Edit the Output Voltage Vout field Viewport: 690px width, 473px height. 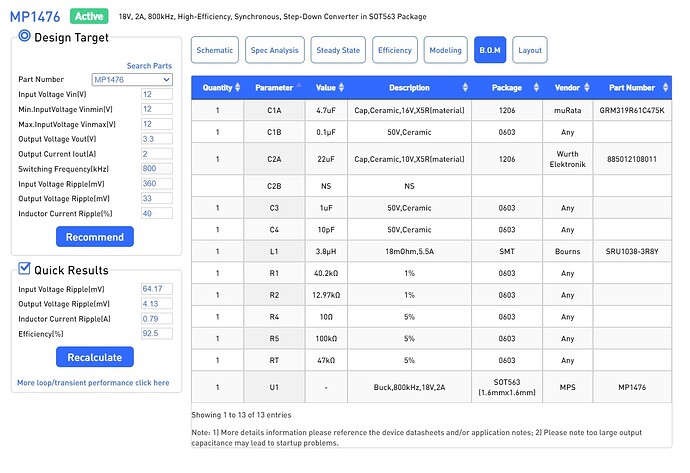pos(157,139)
